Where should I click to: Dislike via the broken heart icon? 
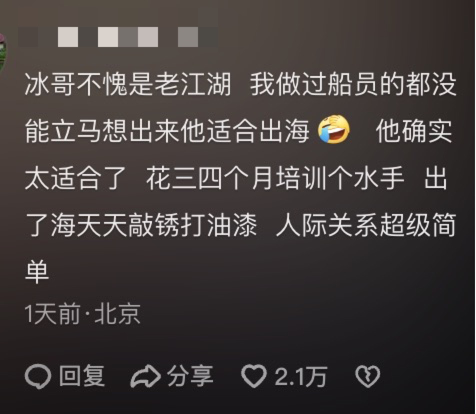pyautogui.click(x=367, y=376)
